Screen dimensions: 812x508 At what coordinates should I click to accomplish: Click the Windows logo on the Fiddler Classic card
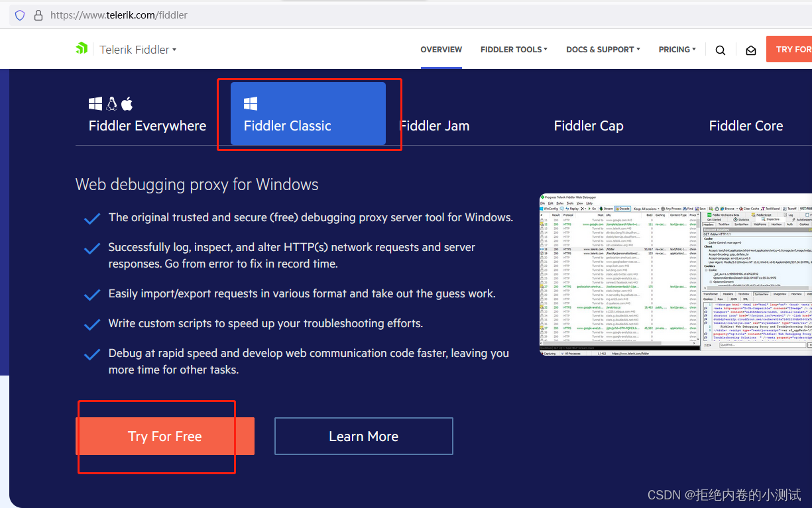251,103
